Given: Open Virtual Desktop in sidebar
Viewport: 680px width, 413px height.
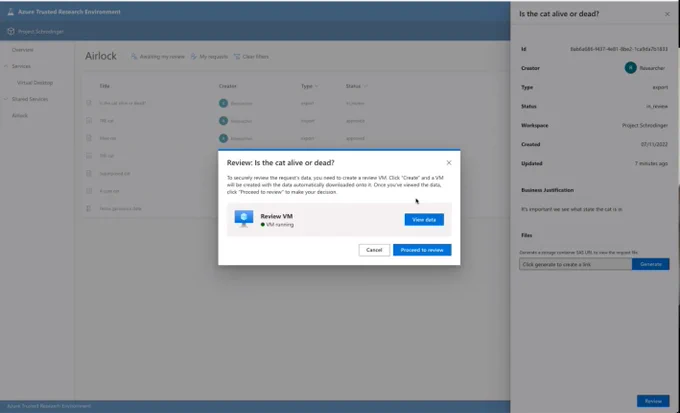Looking at the screenshot, I should (x=35, y=83).
